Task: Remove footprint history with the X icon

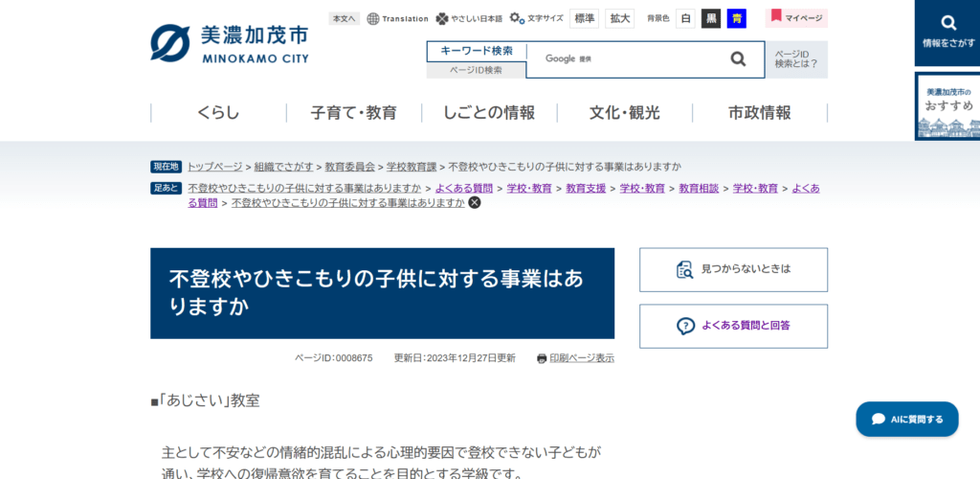Action: click(x=475, y=202)
